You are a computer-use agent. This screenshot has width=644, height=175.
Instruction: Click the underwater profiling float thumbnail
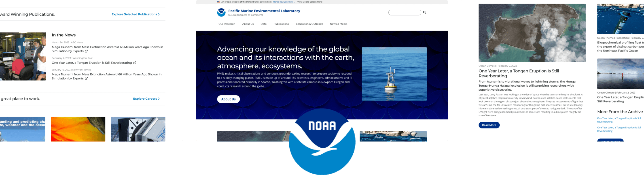[x=621, y=19]
